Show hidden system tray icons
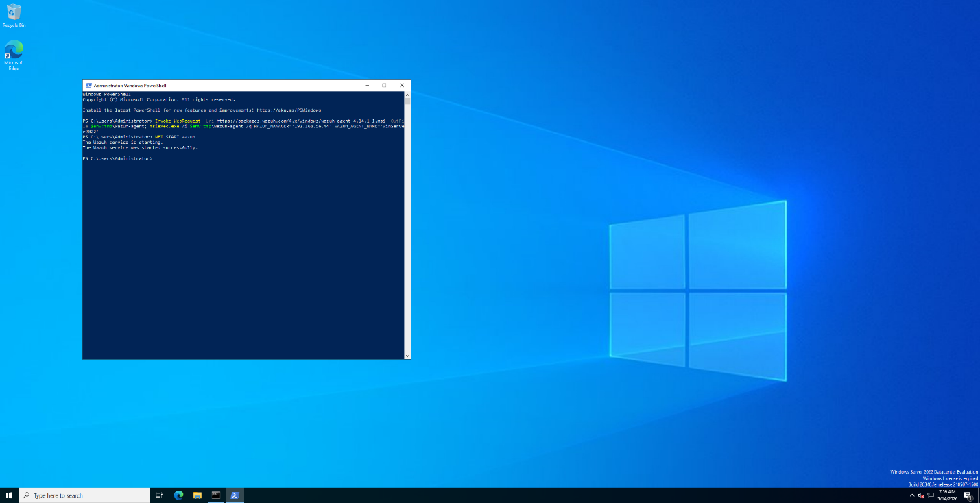This screenshot has height=503, width=980. pos(912,495)
